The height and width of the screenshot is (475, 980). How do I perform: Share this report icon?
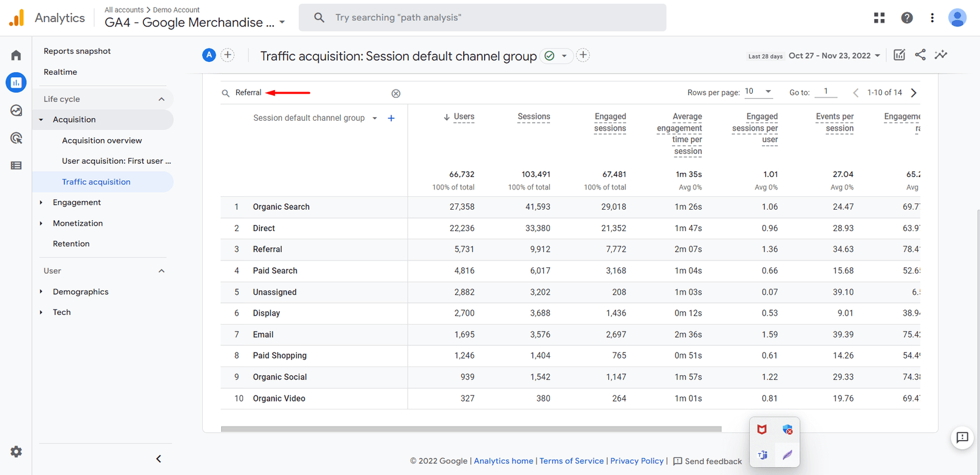coord(920,55)
